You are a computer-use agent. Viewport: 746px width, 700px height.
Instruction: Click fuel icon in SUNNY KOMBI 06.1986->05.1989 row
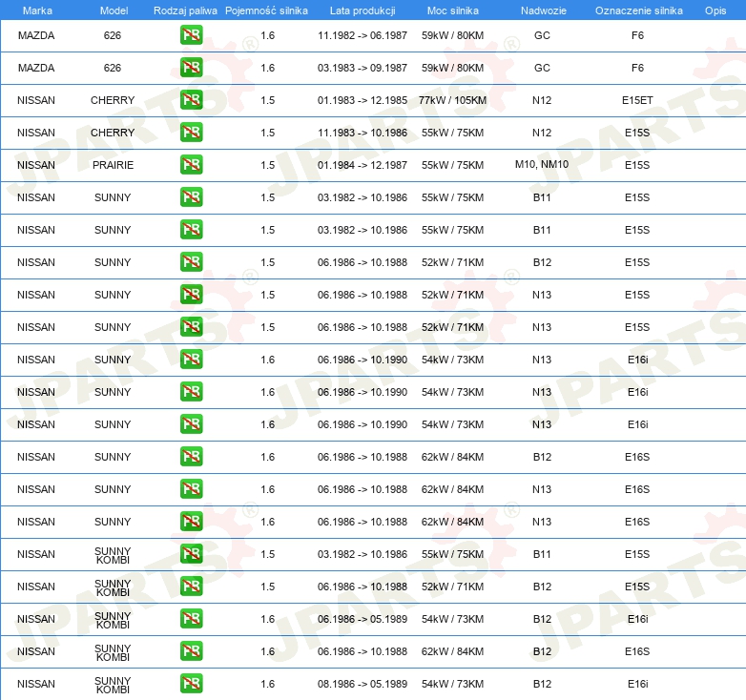(x=191, y=619)
